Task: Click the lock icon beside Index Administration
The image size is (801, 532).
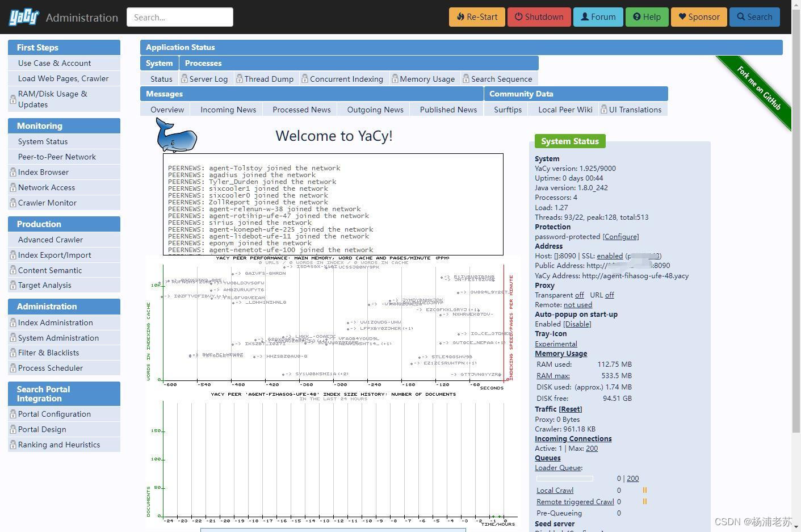Action: click(12, 322)
